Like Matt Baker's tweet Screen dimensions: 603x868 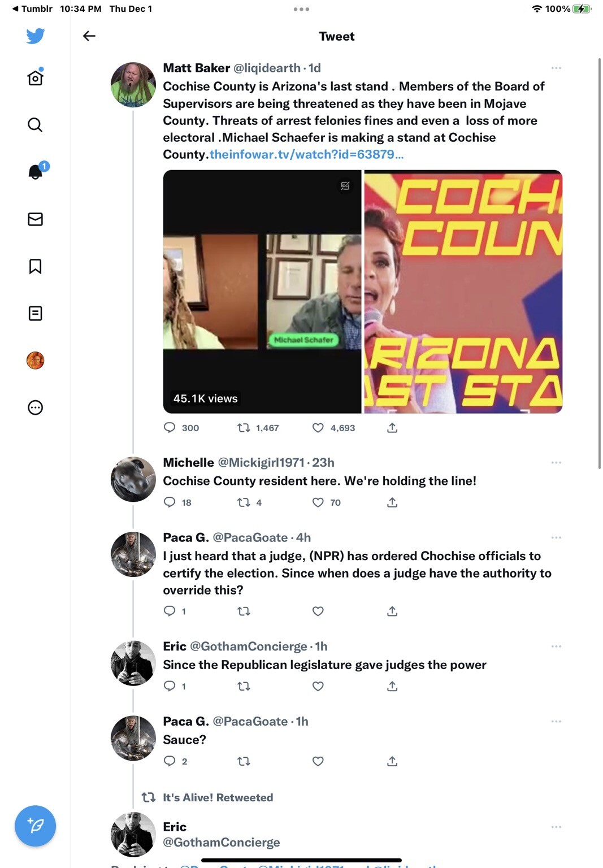[318, 428]
